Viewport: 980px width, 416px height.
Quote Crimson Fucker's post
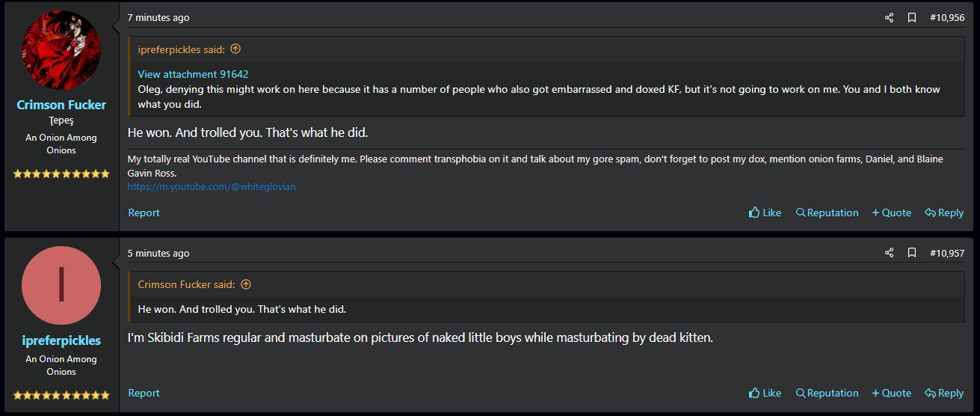(891, 212)
